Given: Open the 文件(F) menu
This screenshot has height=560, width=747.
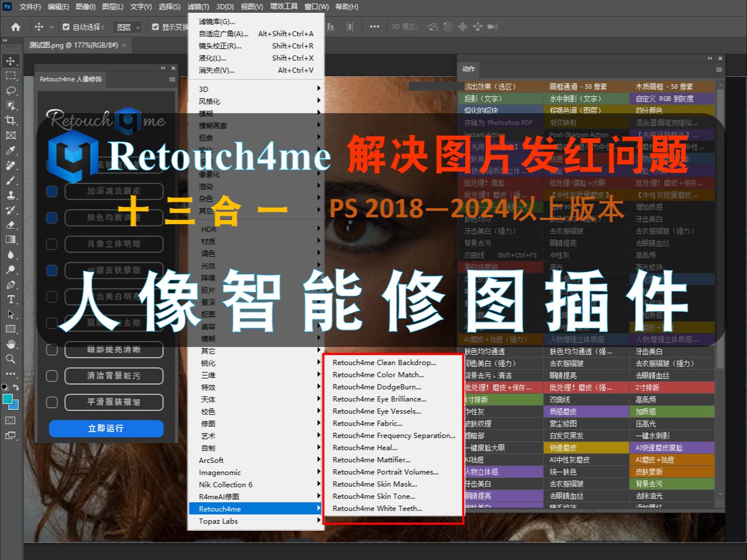Looking at the screenshot, I should (30, 7).
